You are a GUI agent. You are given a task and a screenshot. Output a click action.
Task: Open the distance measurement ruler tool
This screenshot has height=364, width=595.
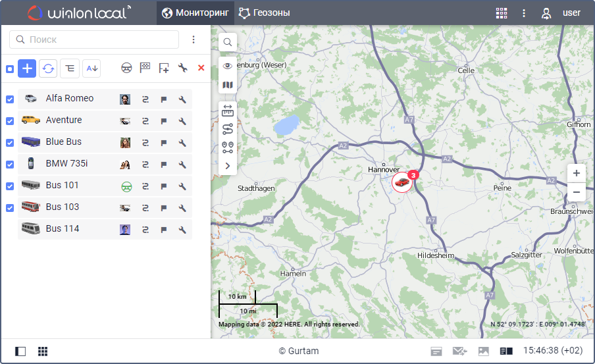click(228, 110)
